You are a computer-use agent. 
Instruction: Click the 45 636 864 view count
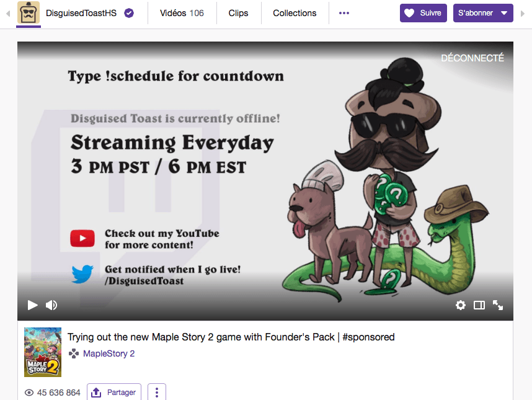click(x=59, y=393)
